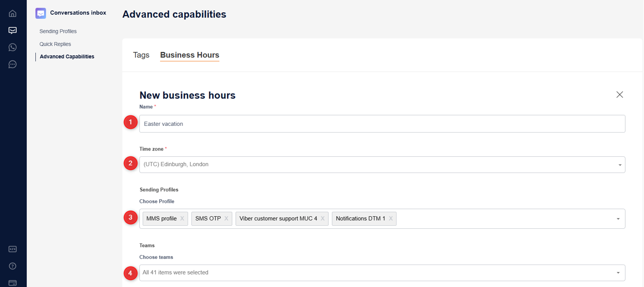Click the SMS OTP tag label
Image resolution: width=644 pixels, height=287 pixels.
pyautogui.click(x=208, y=218)
